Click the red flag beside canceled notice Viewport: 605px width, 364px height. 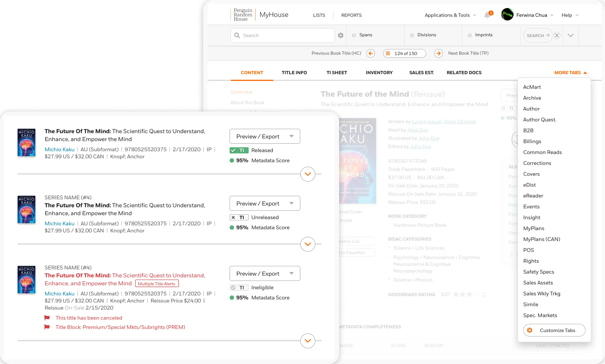(47, 318)
